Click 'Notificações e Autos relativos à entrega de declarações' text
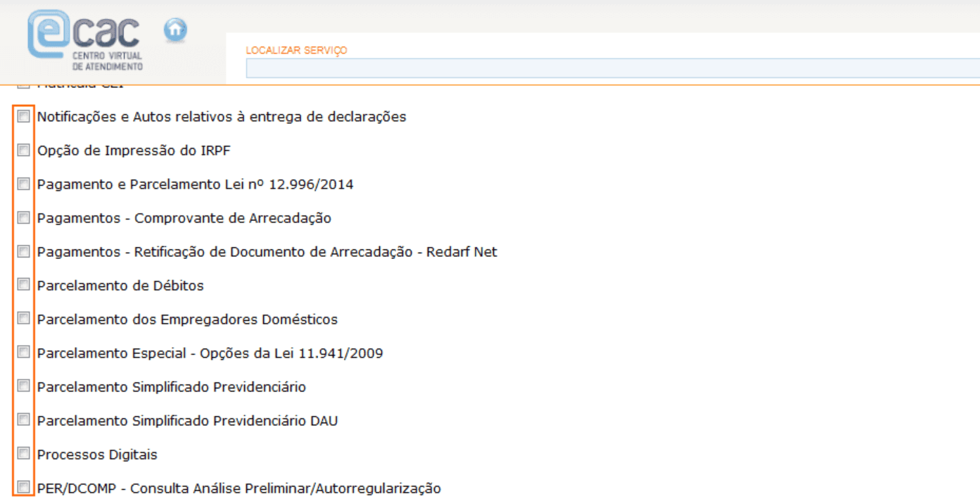The image size is (980, 497). point(222,117)
